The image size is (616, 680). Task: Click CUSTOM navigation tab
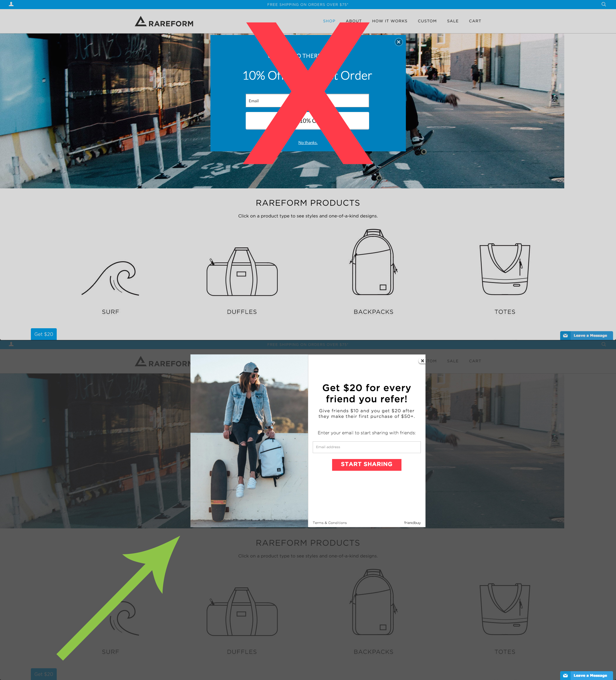427,21
